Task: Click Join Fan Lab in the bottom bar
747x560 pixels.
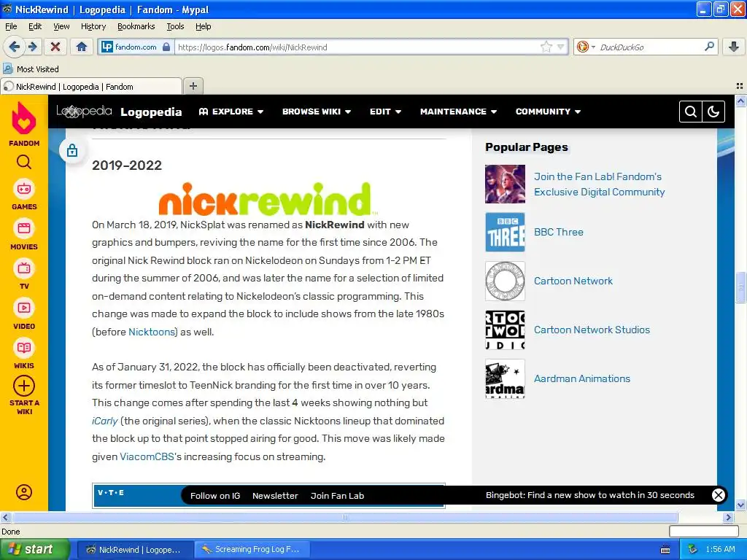Action: pos(337,496)
